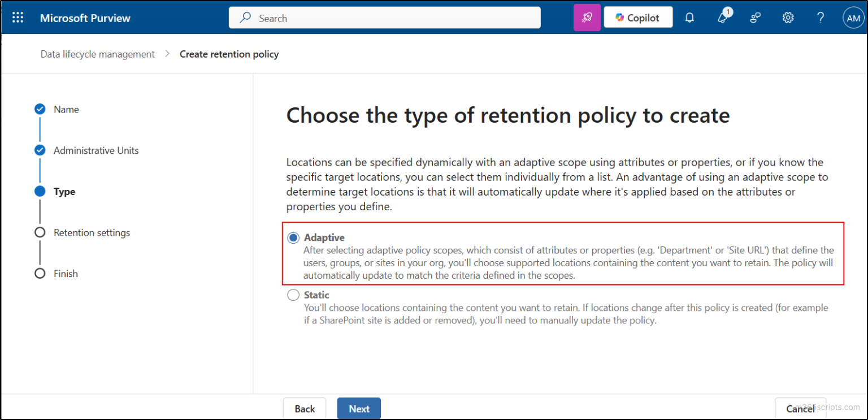Open the people connections icon
Image resolution: width=868 pixels, height=420 pixels.
click(755, 18)
